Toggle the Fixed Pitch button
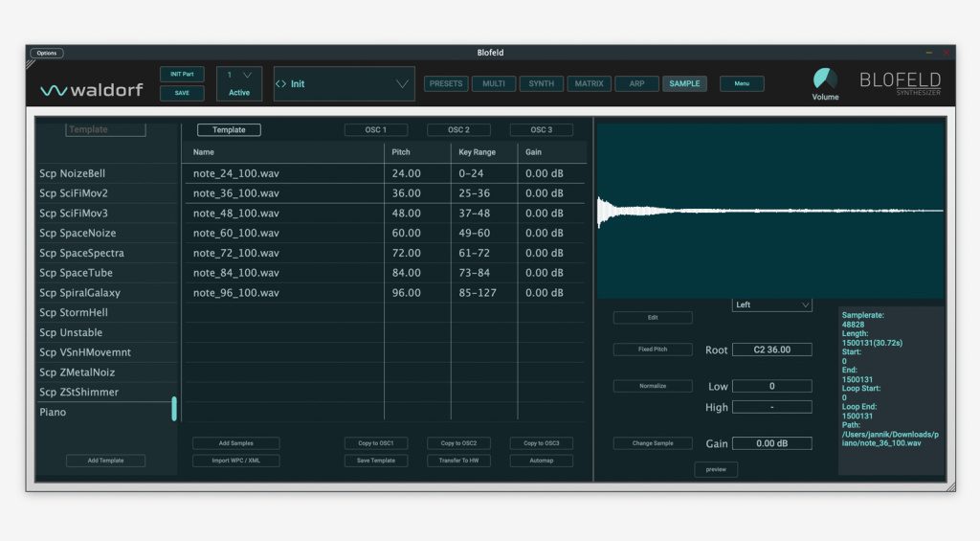980x541 pixels. [x=653, y=349]
